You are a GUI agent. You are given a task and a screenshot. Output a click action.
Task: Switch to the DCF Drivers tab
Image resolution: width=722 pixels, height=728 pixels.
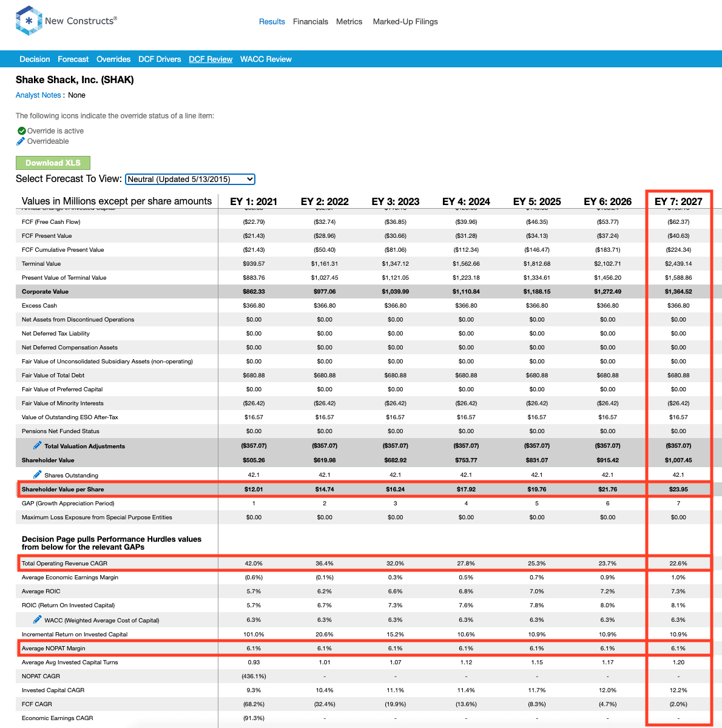pyautogui.click(x=160, y=59)
